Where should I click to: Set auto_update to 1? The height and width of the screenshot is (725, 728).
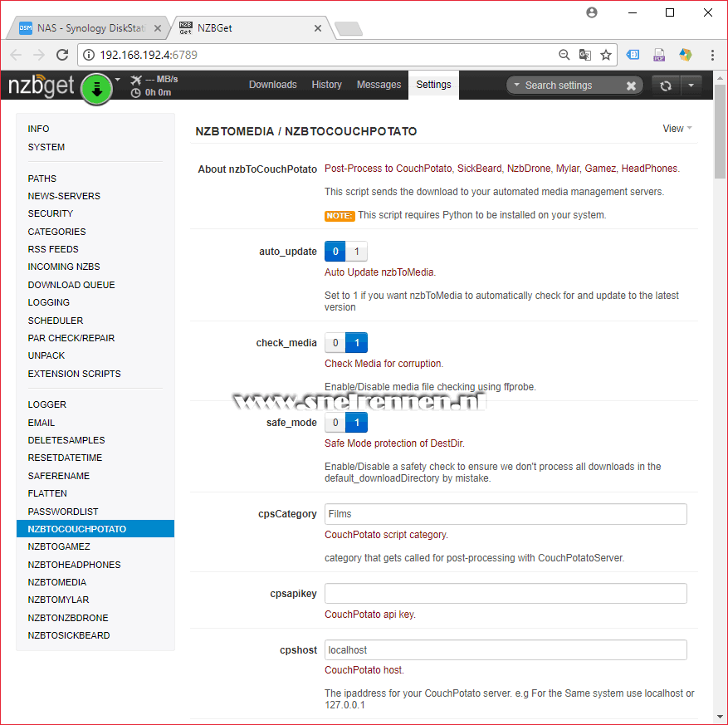(x=357, y=252)
